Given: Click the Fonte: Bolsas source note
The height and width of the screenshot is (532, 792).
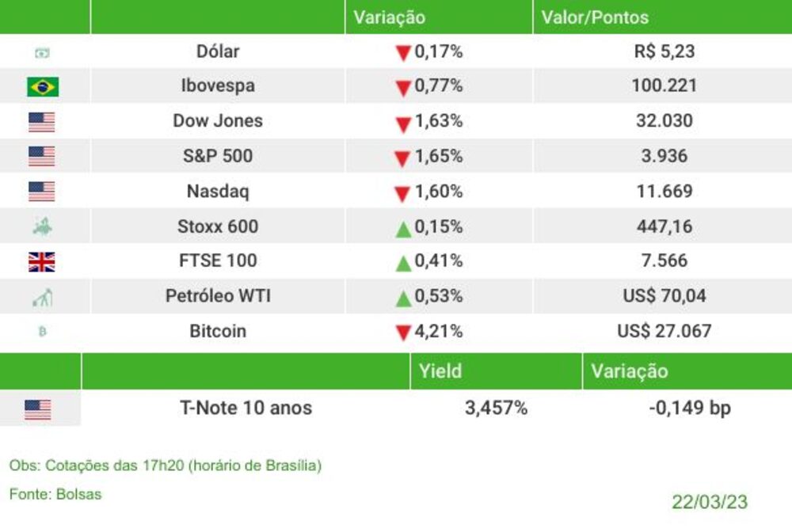Looking at the screenshot, I should click(55, 494).
